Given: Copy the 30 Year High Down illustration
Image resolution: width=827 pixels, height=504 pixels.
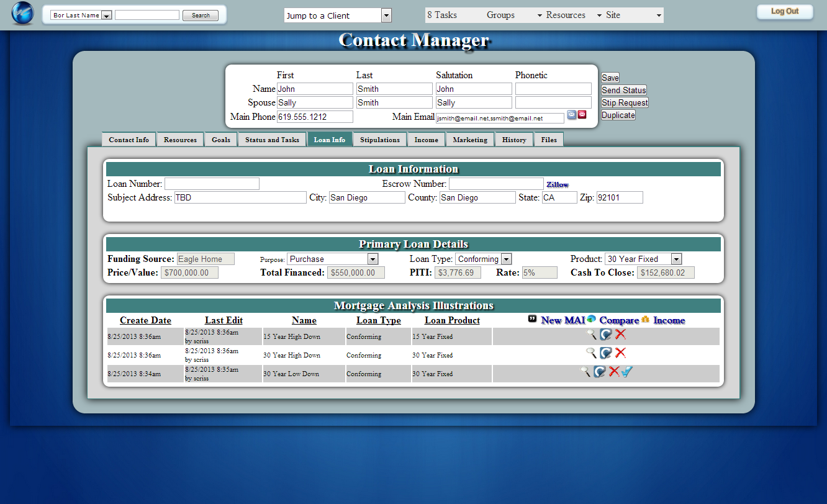Looking at the screenshot, I should click(606, 353).
